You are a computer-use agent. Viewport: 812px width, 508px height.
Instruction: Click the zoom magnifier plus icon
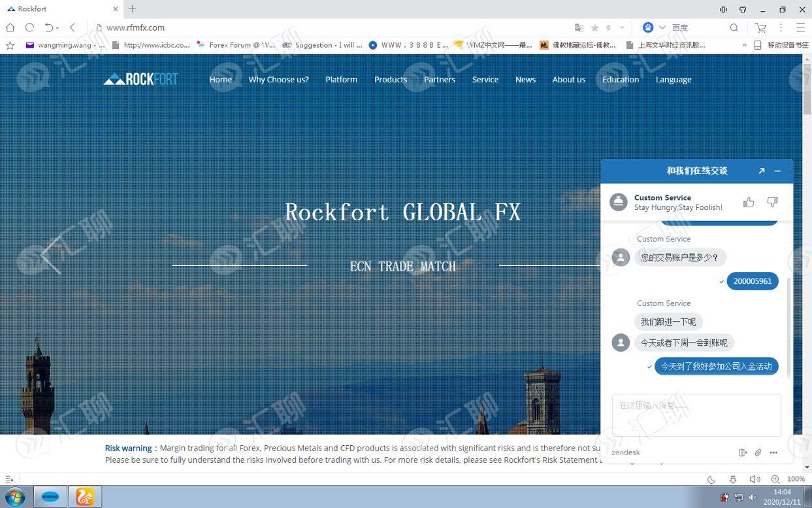pos(775,479)
